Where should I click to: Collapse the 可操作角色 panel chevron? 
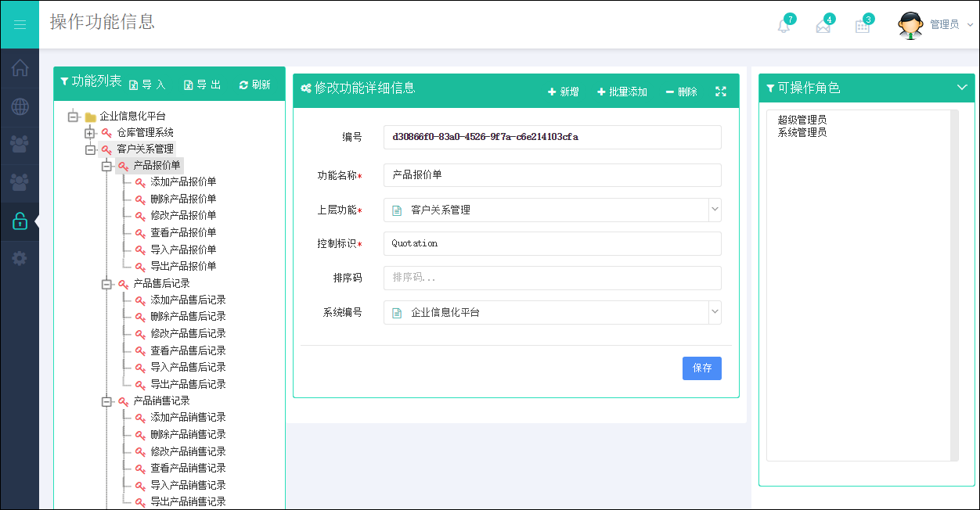click(962, 88)
